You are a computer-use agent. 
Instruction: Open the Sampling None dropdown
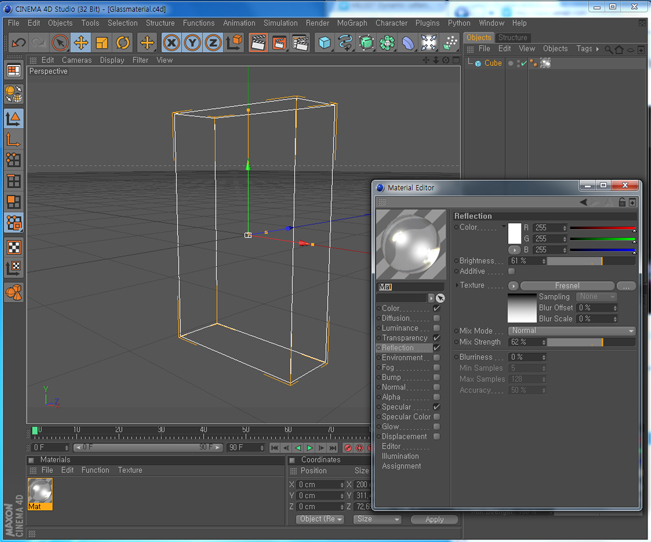click(596, 297)
